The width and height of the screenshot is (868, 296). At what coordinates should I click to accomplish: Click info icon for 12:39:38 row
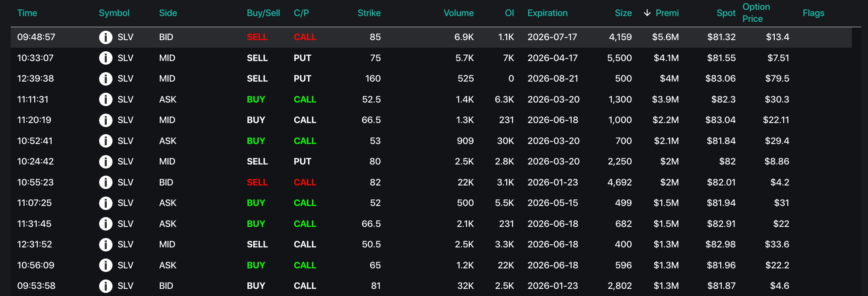tap(105, 79)
